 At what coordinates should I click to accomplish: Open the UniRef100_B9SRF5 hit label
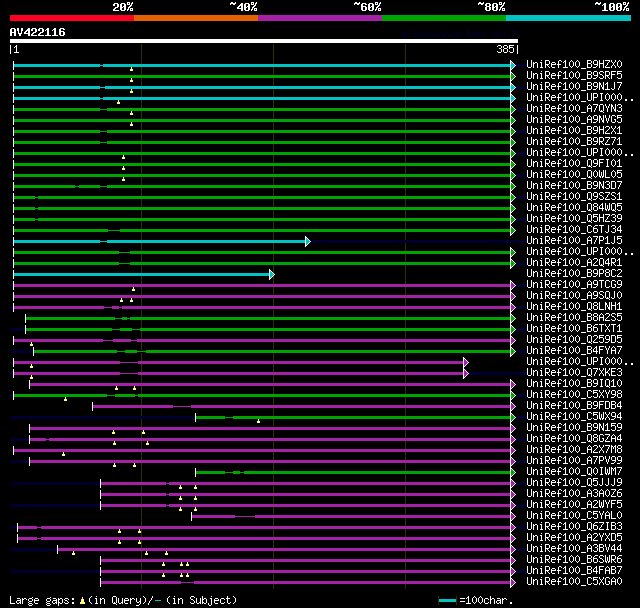(x=574, y=75)
